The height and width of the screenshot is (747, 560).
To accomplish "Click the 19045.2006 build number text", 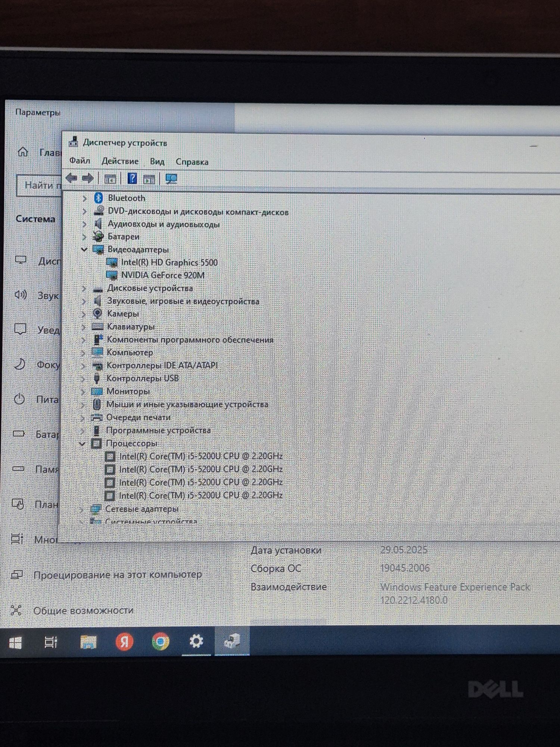I will (x=405, y=568).
